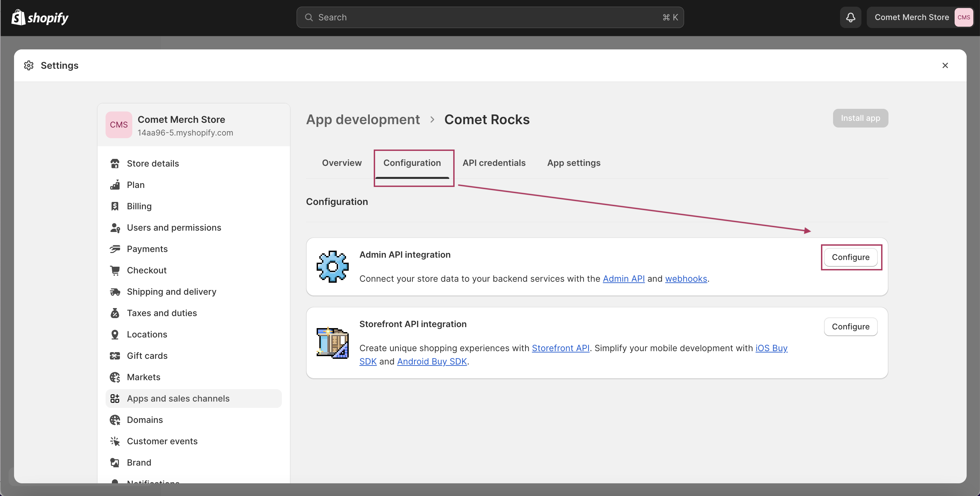980x496 pixels.
Task: Click the CMS avatar in top bar
Action: pos(964,17)
